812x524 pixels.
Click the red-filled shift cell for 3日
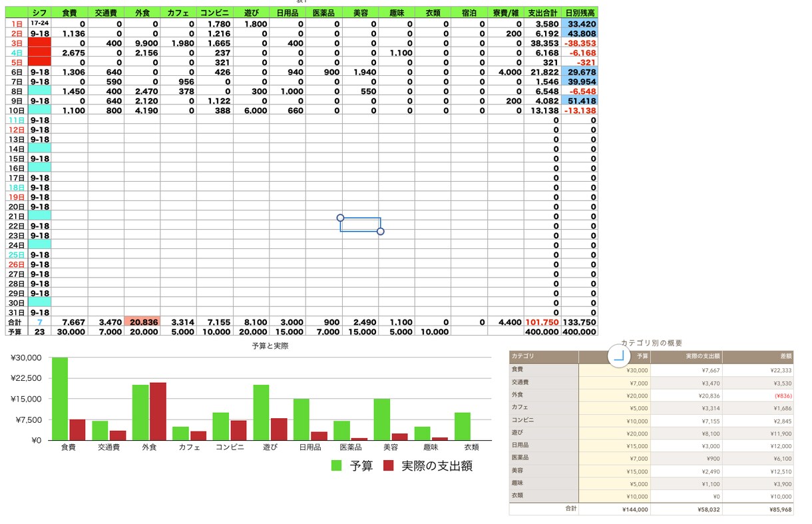tap(39, 43)
